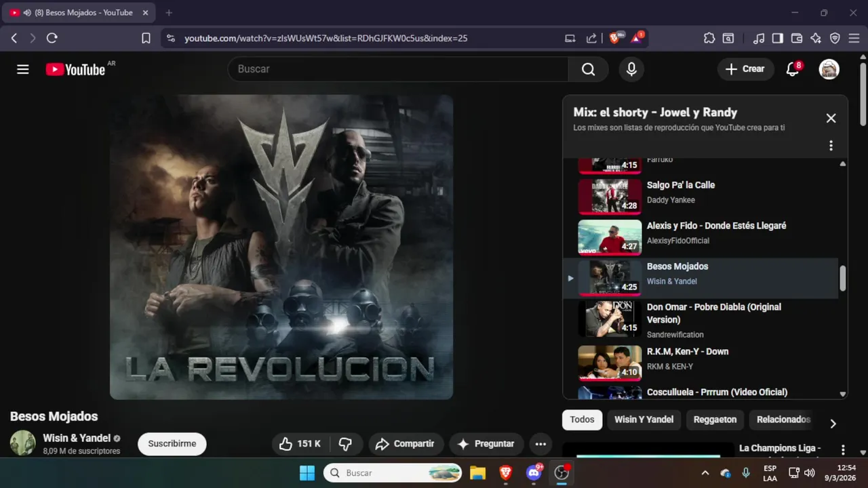Start voice search with the microphone

pyautogui.click(x=631, y=69)
